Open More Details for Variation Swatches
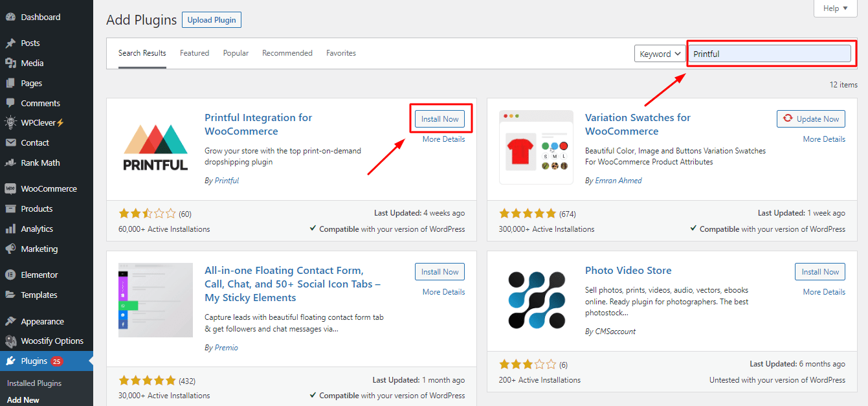The height and width of the screenshot is (406, 868). point(824,139)
